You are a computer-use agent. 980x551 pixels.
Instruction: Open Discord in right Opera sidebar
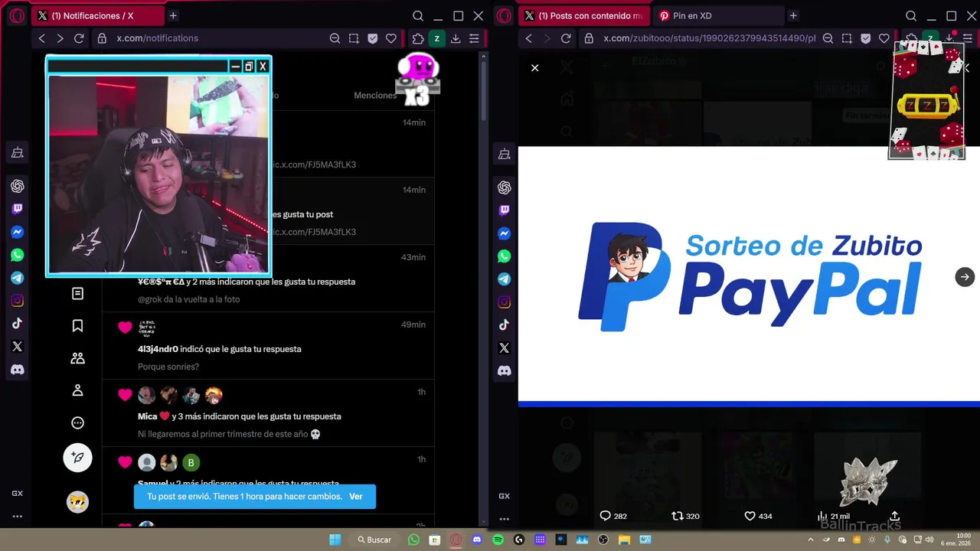click(504, 371)
